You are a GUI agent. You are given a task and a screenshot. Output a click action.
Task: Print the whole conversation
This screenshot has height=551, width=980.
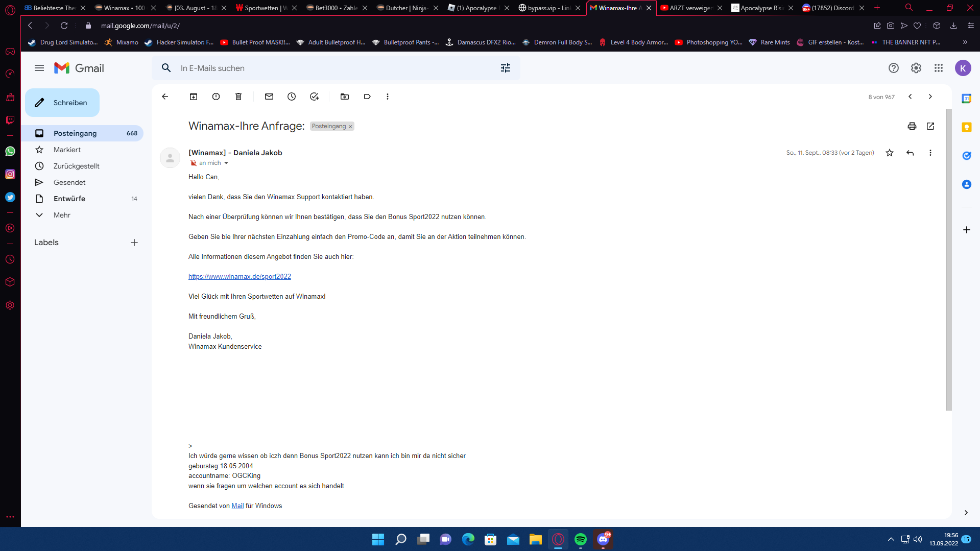click(912, 126)
